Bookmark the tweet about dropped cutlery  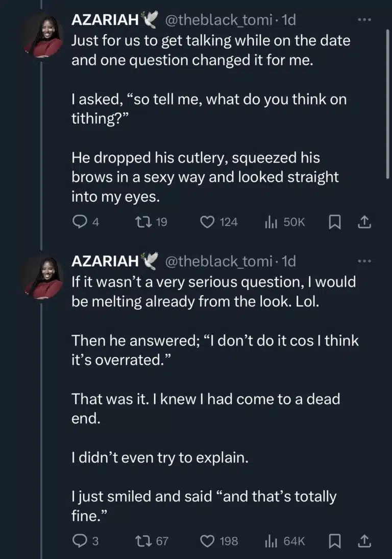coord(334,222)
